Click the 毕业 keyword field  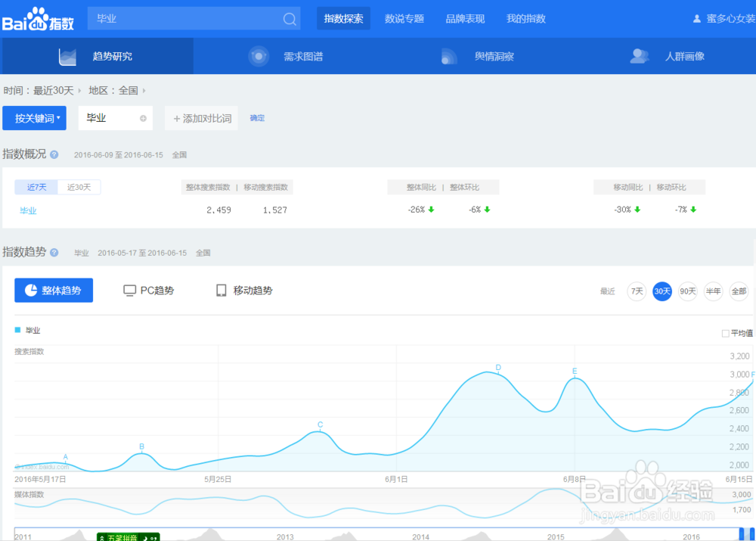tap(115, 118)
